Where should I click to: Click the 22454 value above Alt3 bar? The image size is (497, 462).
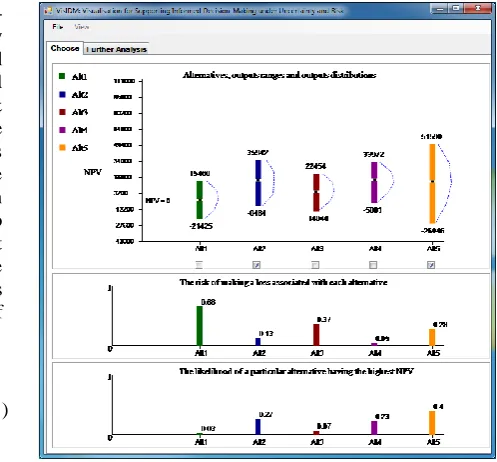315,166
